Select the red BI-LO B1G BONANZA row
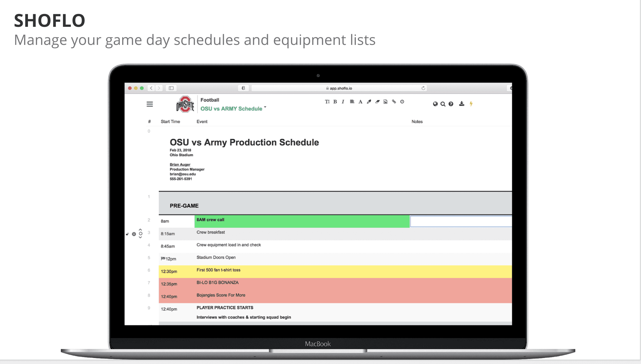This screenshot has height=364, width=641. click(x=335, y=284)
